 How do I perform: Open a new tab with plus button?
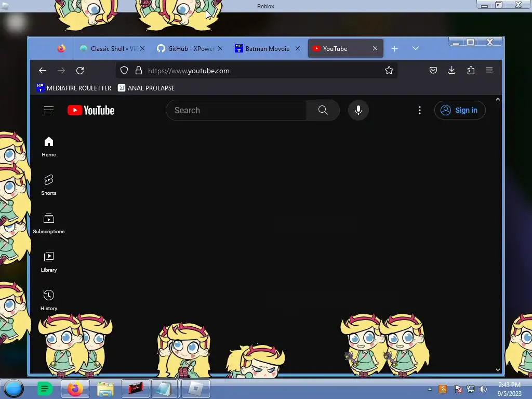click(394, 49)
